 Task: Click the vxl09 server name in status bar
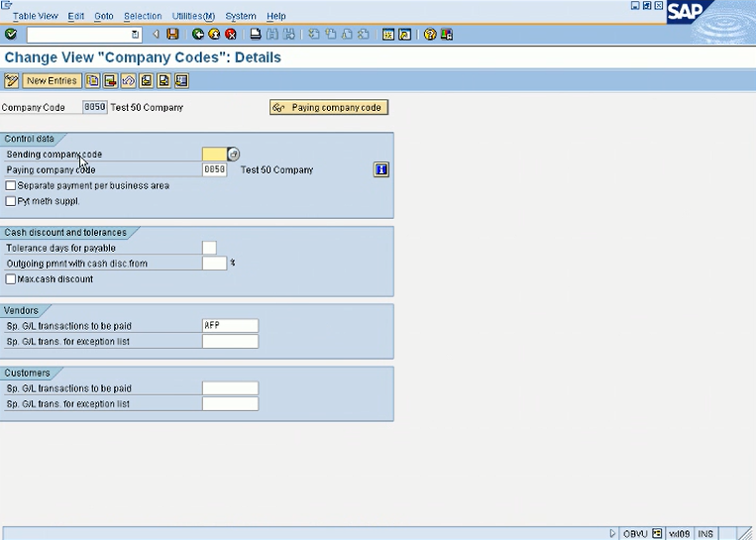[680, 534]
